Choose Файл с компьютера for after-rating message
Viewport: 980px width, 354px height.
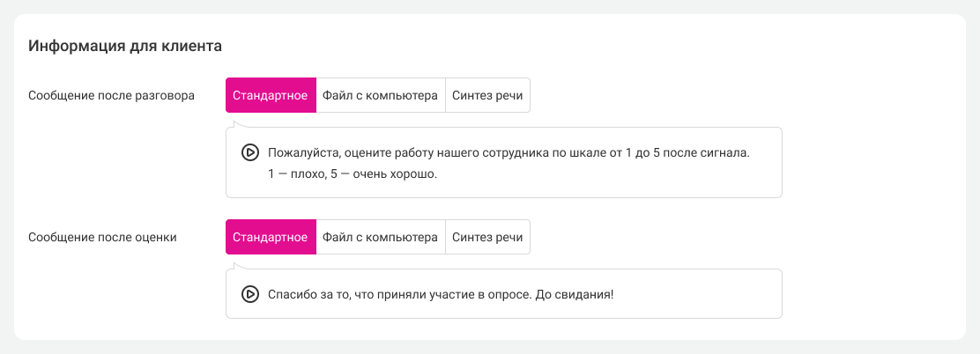[x=380, y=237]
